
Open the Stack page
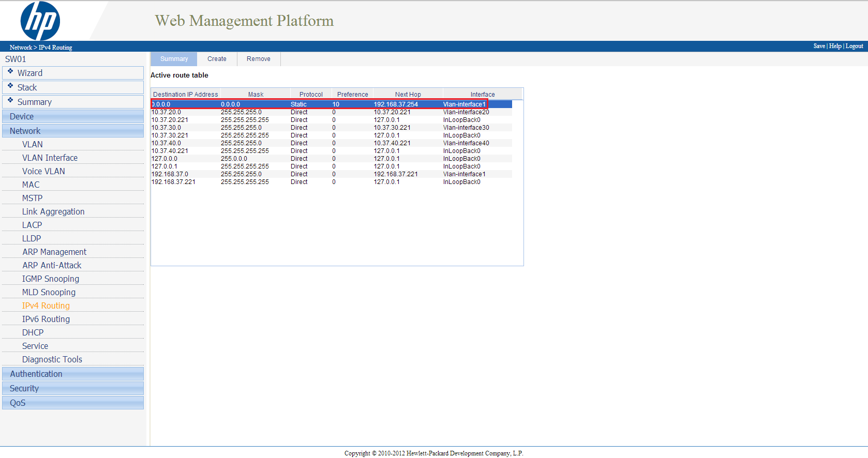click(27, 87)
